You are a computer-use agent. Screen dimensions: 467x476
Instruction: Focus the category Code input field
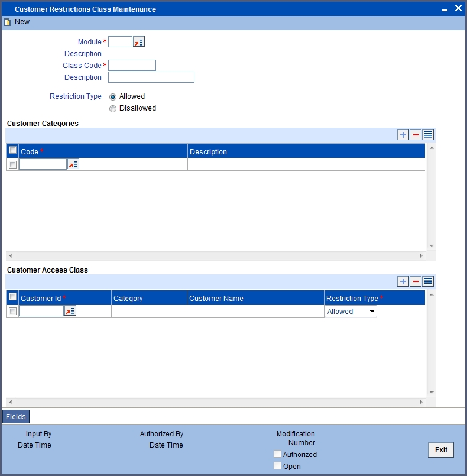[43, 164]
